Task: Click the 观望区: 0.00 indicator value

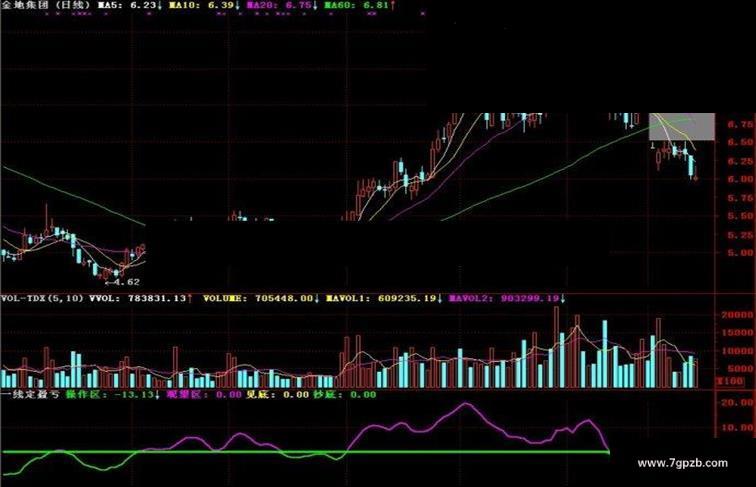Action: (x=204, y=395)
